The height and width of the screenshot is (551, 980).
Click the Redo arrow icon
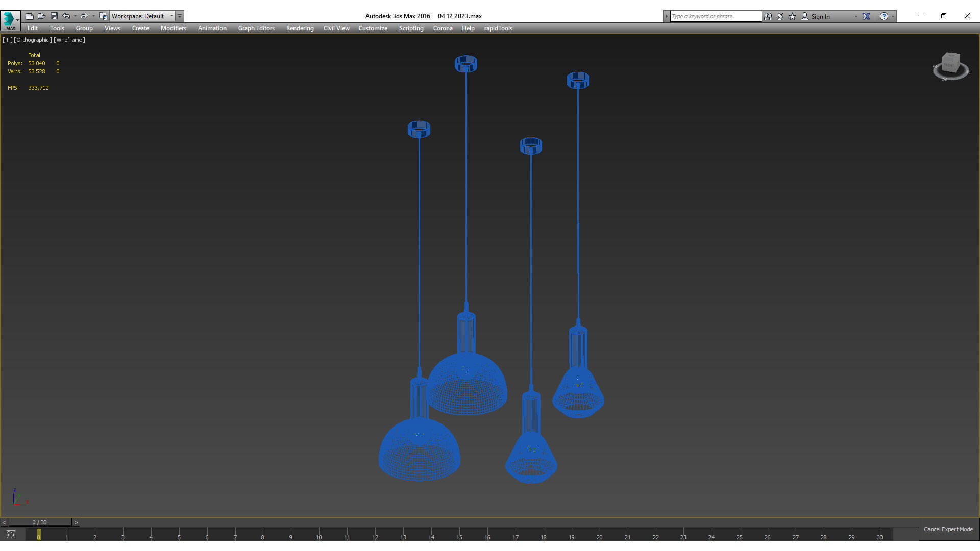(84, 16)
